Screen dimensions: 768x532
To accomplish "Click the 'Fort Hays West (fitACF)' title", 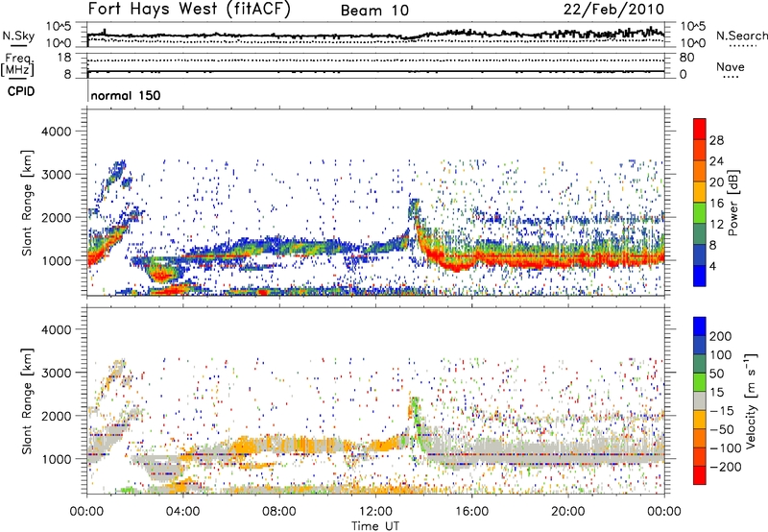I will click(189, 10).
